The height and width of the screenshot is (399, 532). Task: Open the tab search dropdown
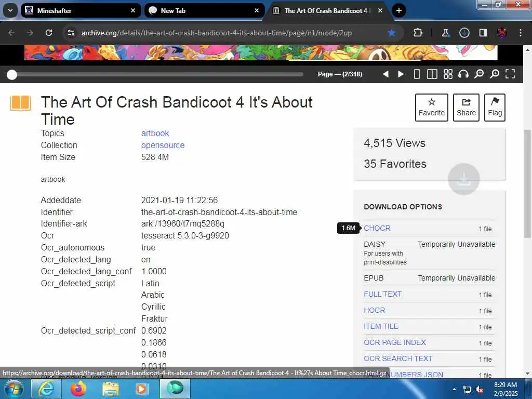coord(10,10)
